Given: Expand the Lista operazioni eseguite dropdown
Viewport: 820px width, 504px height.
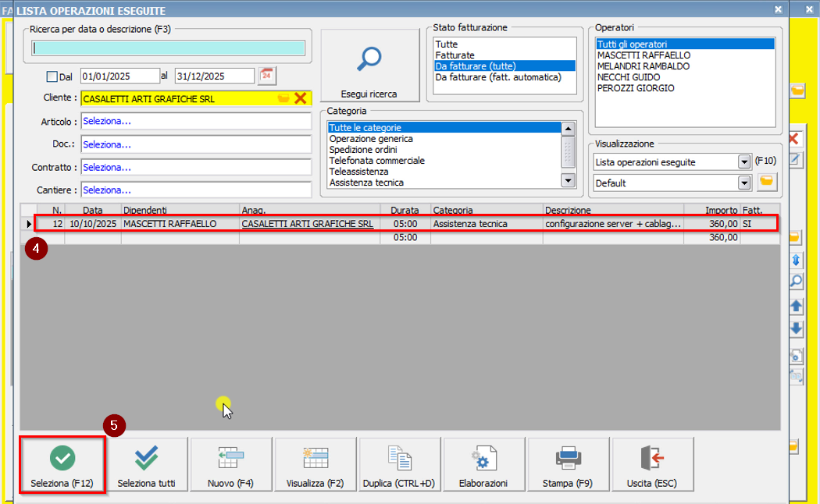Looking at the screenshot, I should [743, 161].
